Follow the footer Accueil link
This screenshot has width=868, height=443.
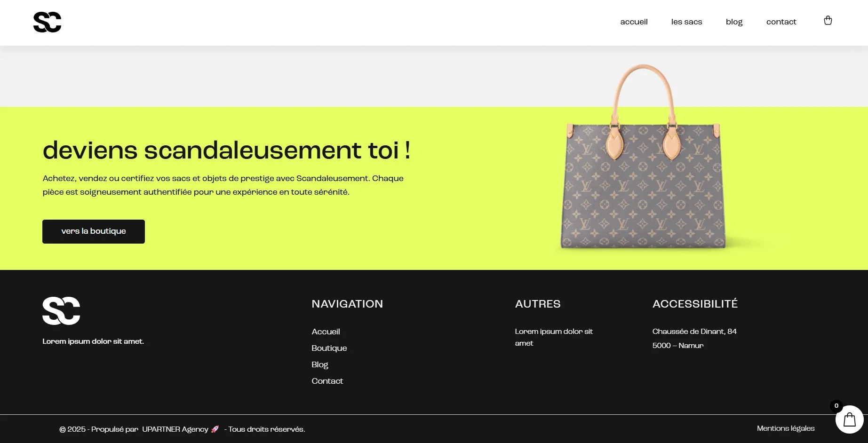326,332
